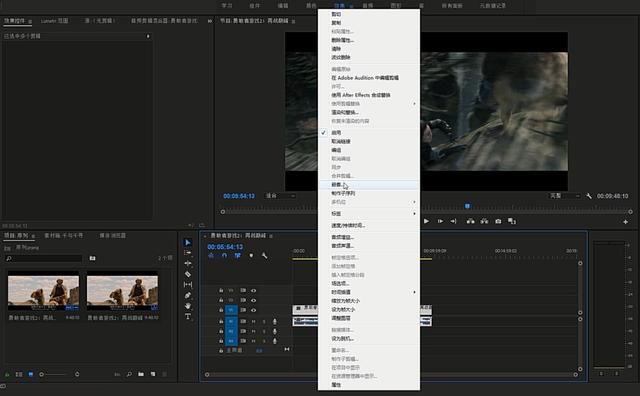
Task: Open the Program Monitor button editor plus
Action: 625,222
